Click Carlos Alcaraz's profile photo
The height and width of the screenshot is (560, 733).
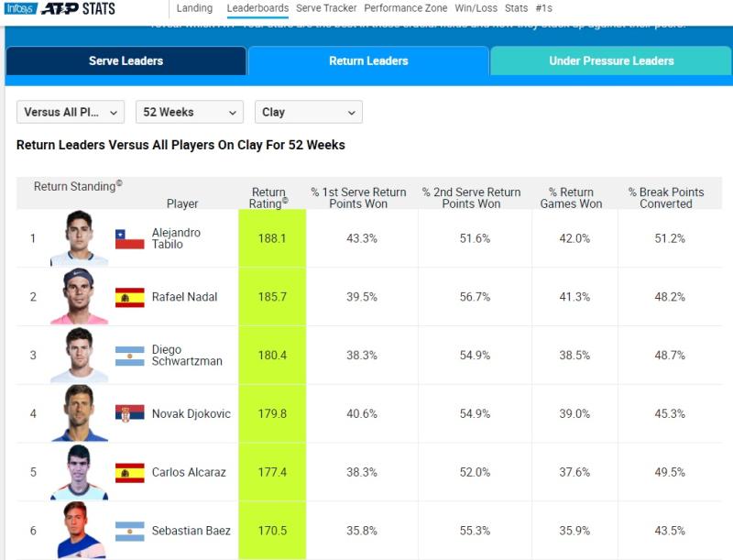tap(82, 471)
